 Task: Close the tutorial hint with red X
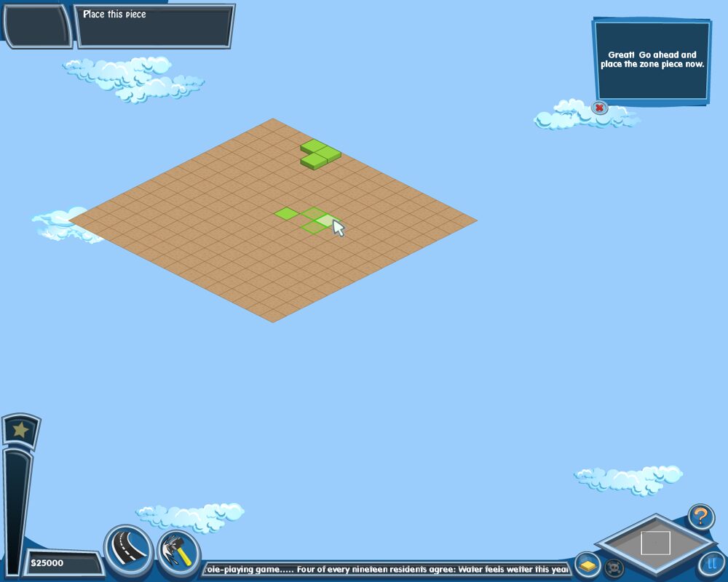pos(599,108)
